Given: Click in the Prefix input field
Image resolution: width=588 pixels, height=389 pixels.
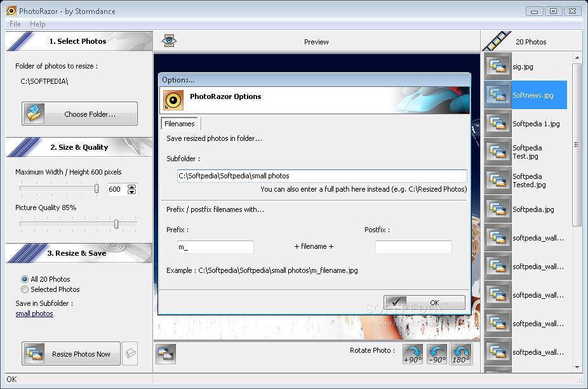Looking at the screenshot, I should (215, 247).
